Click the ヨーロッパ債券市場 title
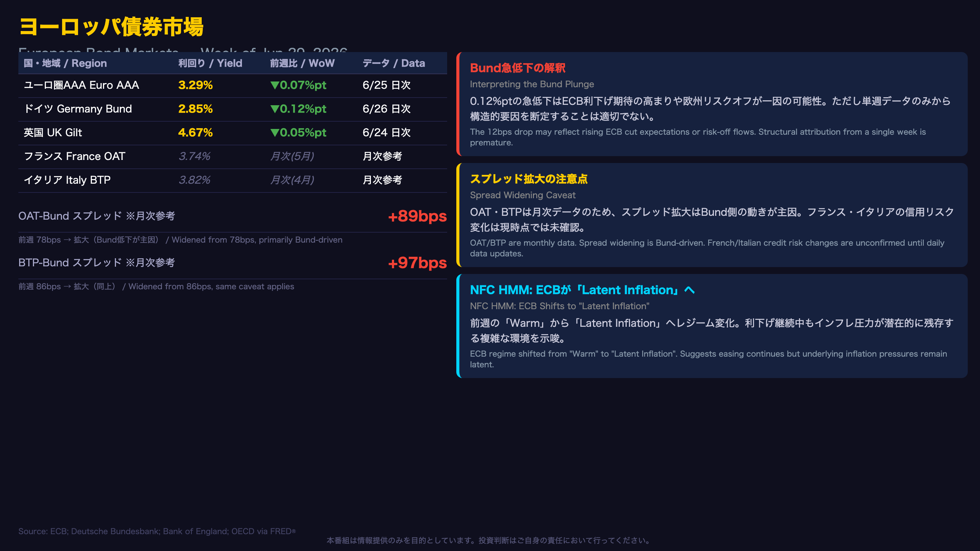The height and width of the screenshot is (551, 980). [x=111, y=27]
